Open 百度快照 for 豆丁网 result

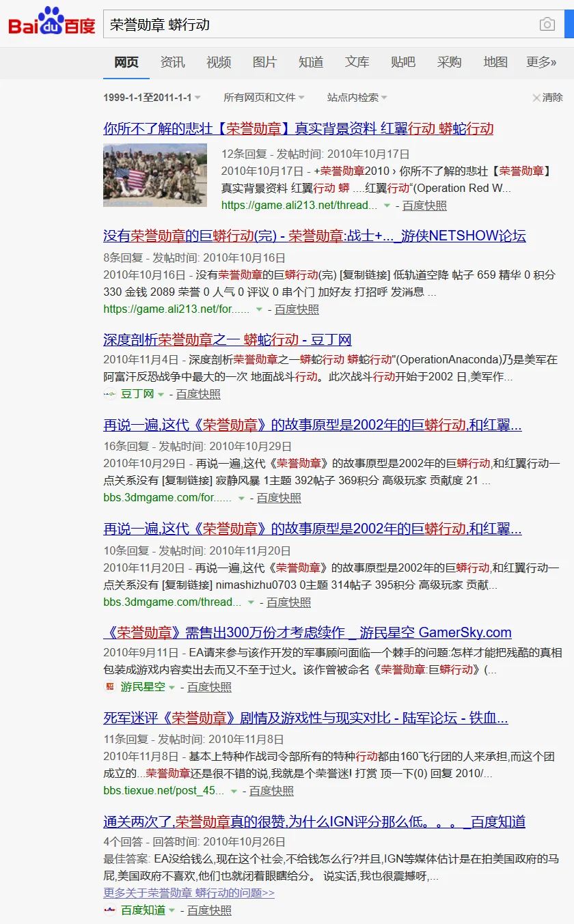(x=198, y=394)
